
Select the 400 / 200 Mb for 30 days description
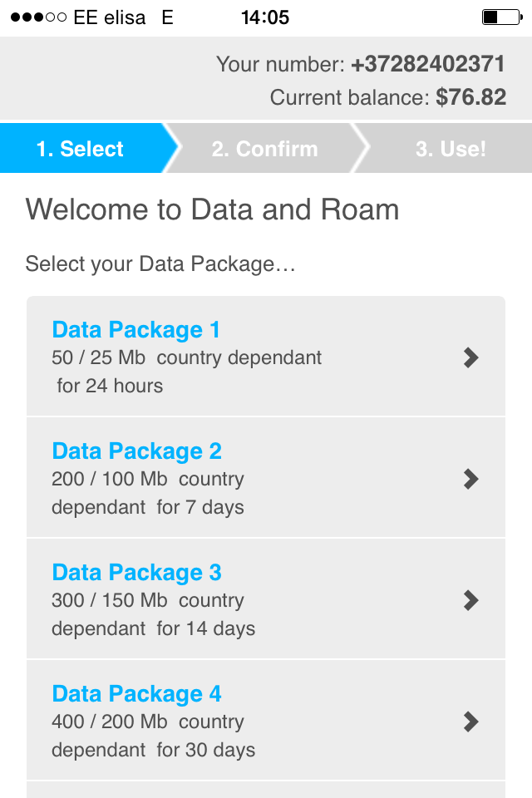coord(153,736)
